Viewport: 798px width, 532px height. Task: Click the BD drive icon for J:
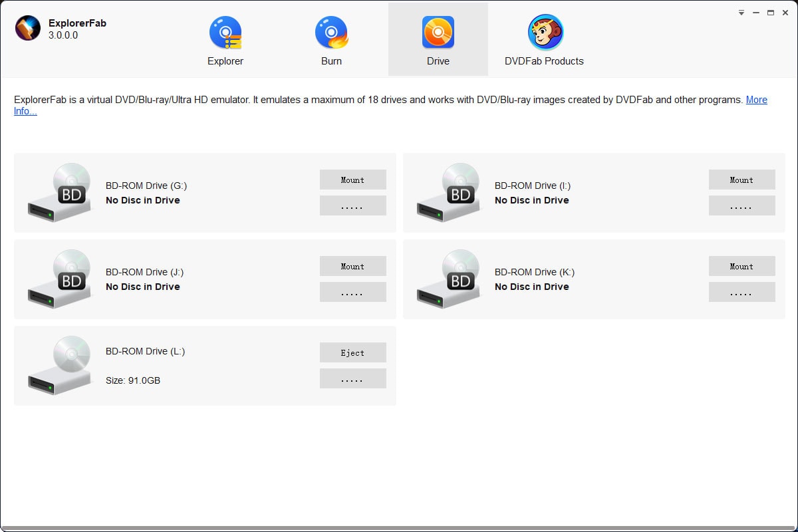60,279
